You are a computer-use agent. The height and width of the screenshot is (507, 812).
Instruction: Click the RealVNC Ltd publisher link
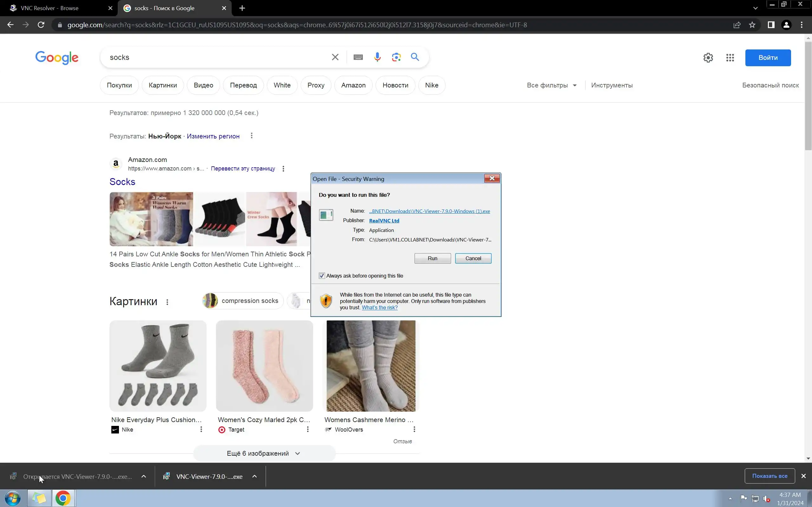click(x=384, y=221)
